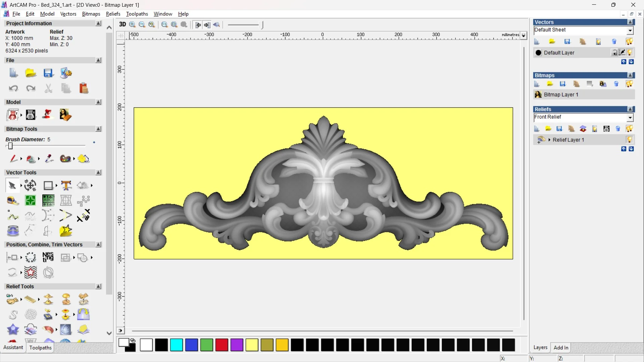The width and height of the screenshot is (644, 362).
Task: Click the Save file icon in File panel
Action: pos(48,73)
